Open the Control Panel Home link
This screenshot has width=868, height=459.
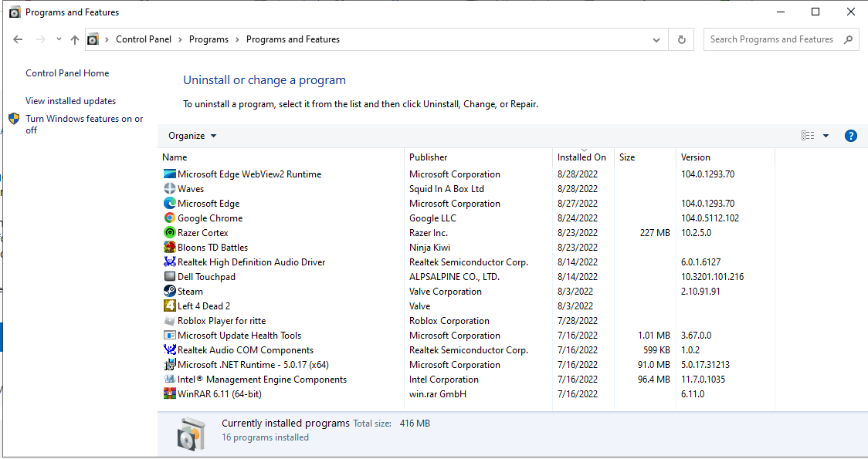click(67, 73)
